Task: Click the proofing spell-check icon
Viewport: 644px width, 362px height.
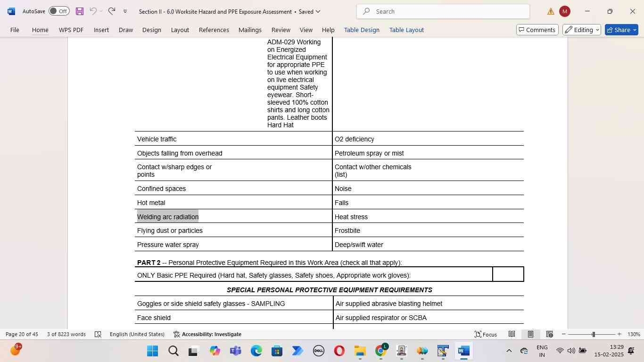Action: point(98,334)
